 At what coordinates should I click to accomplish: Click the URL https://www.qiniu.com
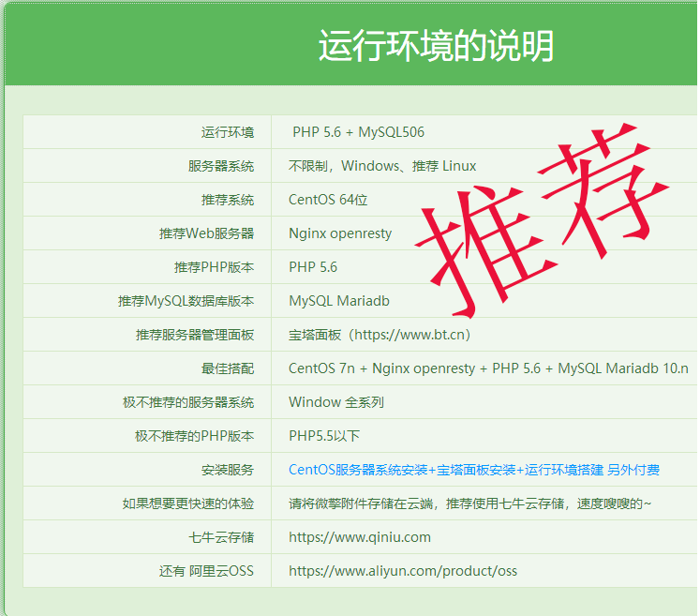360,537
